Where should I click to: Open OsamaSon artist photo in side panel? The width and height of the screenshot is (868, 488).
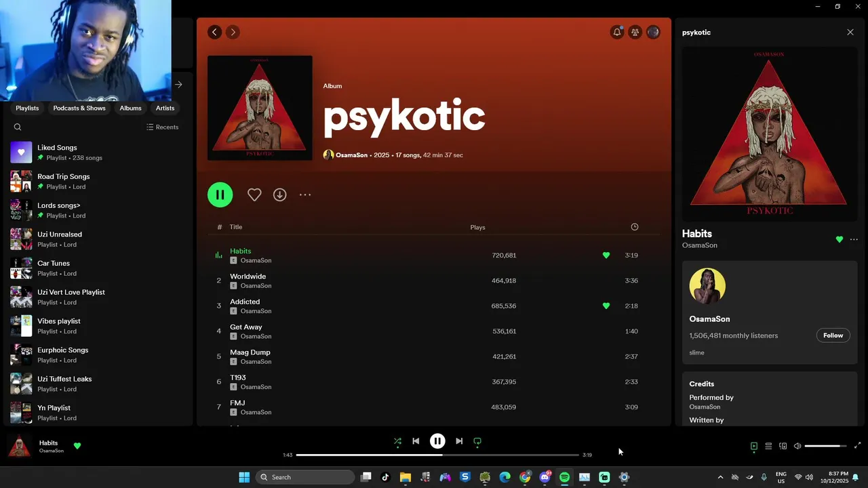[x=707, y=286]
